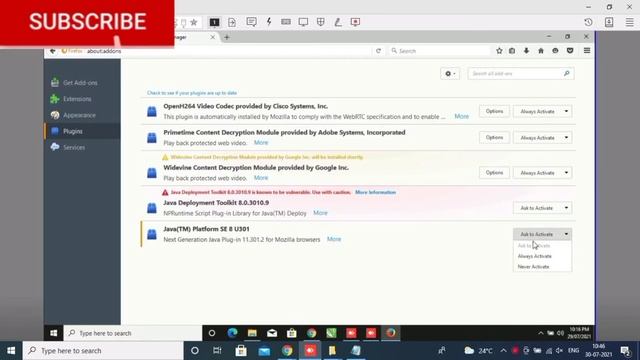Open the history clock icon in the top toolbar
The height and width of the screenshot is (360, 640).
pyautogui.click(x=588, y=22)
